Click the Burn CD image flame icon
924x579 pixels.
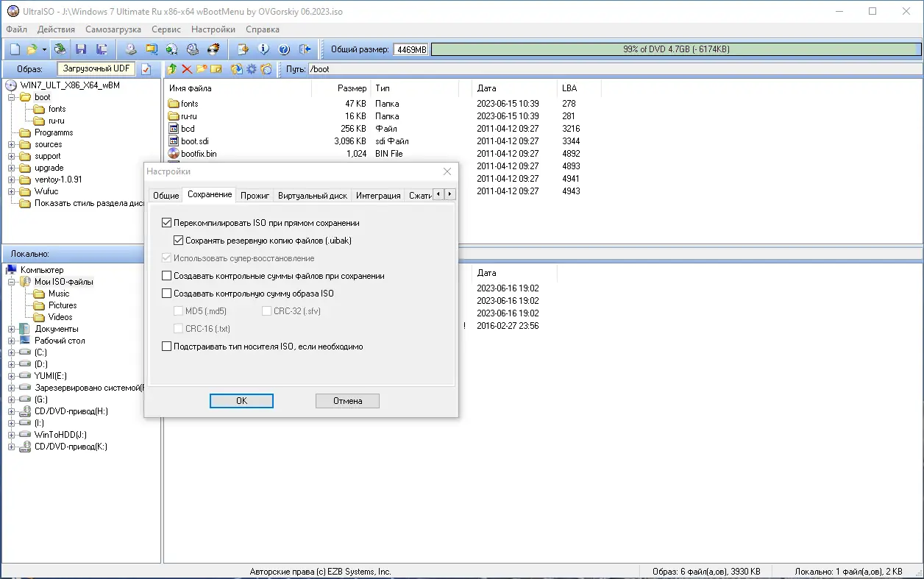point(213,49)
